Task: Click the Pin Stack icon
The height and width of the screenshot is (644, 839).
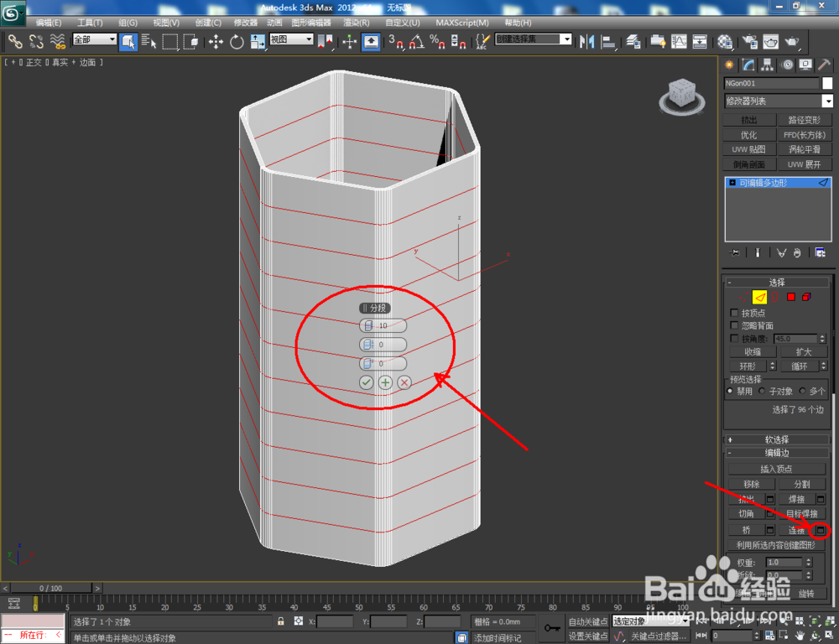Action: pyautogui.click(x=735, y=252)
